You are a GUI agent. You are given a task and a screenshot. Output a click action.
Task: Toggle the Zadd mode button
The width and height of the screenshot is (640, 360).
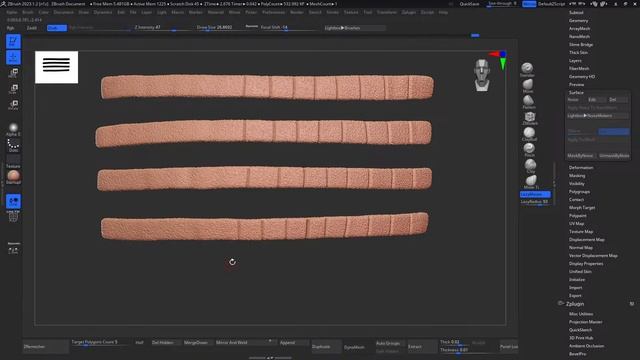click(x=32, y=28)
